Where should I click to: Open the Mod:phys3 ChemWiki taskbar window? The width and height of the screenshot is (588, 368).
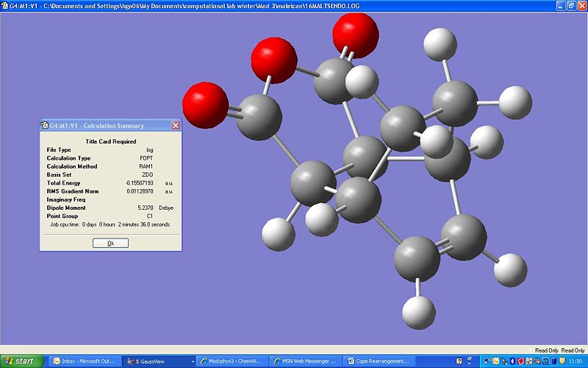point(232,361)
